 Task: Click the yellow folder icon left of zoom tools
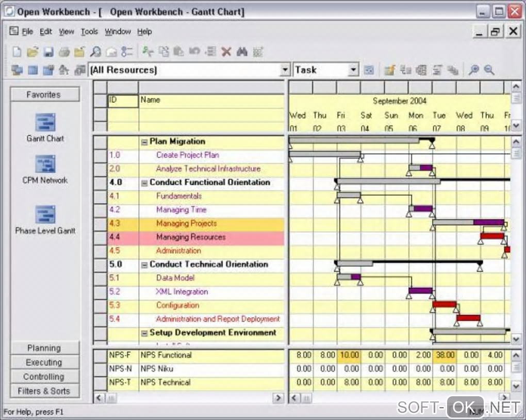pos(389,70)
